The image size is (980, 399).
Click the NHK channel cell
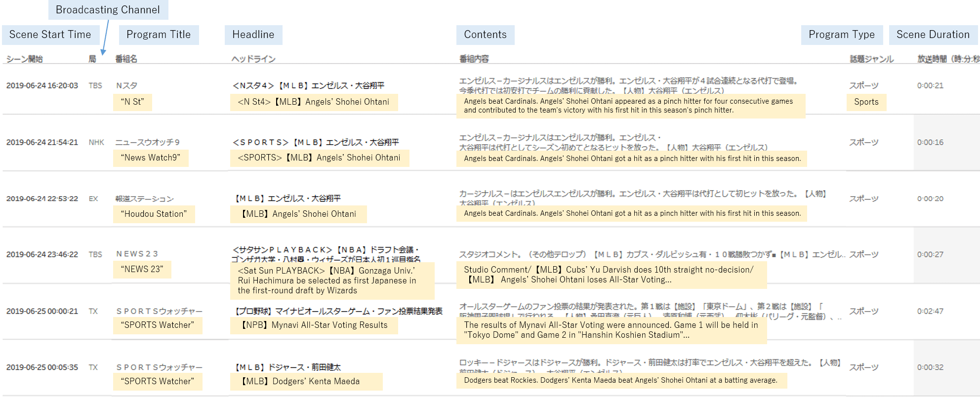pyautogui.click(x=96, y=142)
